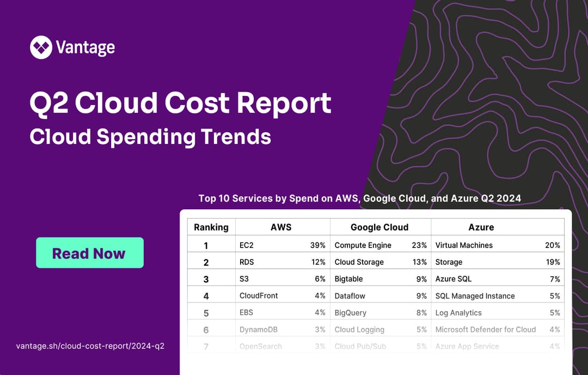
Task: Select Virtual Machines in Azure column
Action: pos(464,245)
